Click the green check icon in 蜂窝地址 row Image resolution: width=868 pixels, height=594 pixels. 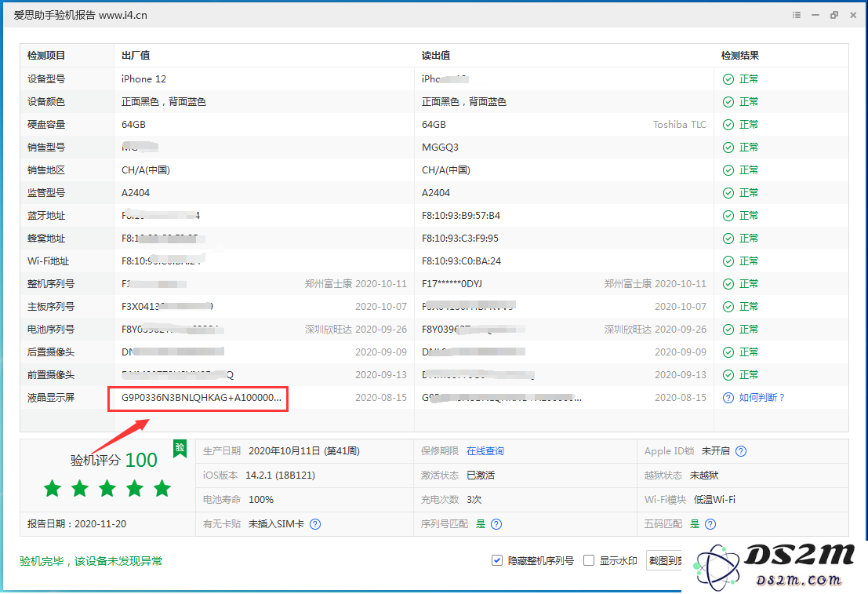point(728,239)
